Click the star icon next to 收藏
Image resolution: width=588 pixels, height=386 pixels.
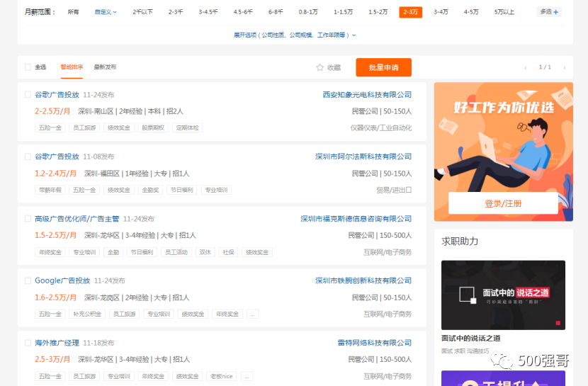320,67
